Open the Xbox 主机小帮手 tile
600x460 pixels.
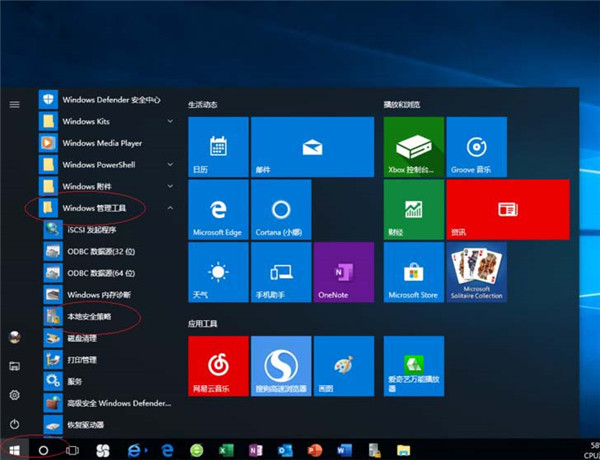pos(414,146)
